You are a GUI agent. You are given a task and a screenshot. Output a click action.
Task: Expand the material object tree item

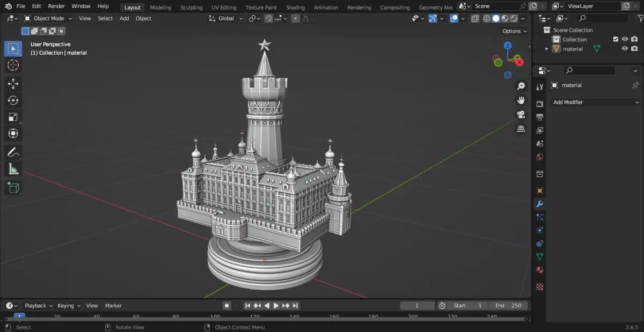[547, 49]
